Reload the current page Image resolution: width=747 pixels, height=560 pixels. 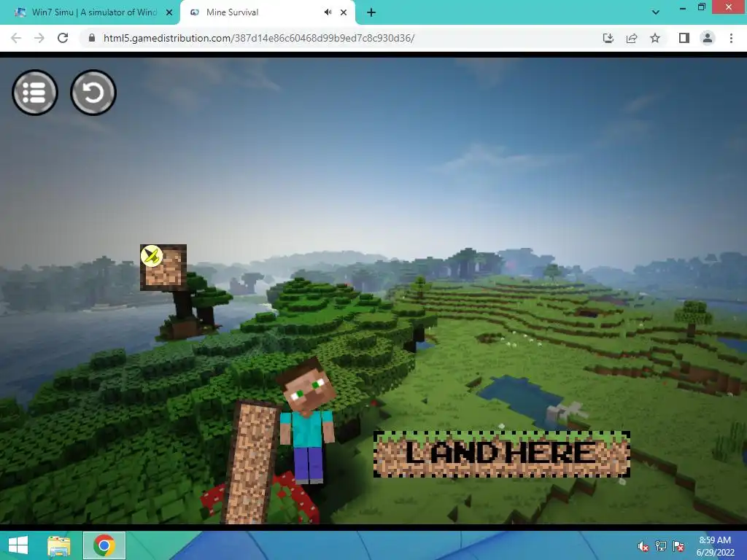63,38
